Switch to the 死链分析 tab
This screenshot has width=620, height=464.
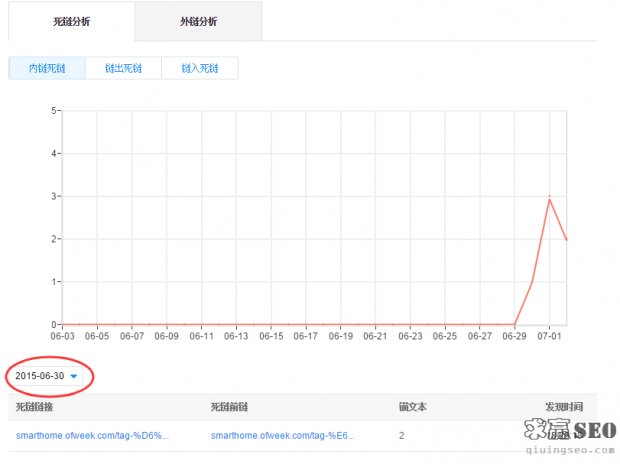(70, 21)
